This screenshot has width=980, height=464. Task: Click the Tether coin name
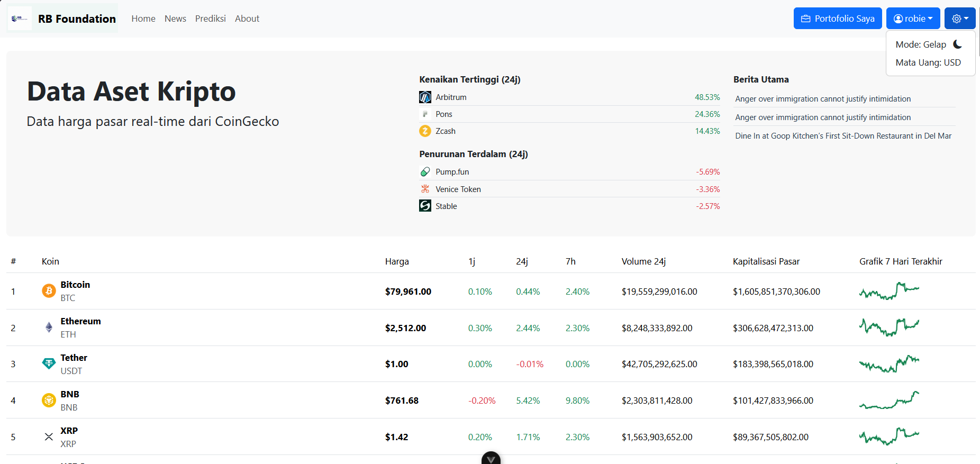(74, 358)
